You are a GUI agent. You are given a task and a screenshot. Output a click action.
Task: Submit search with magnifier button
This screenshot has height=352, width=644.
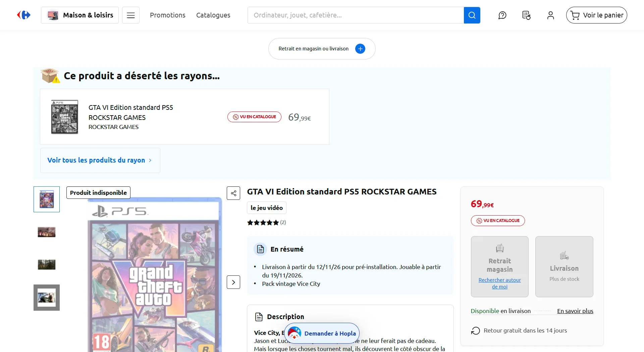click(x=472, y=15)
